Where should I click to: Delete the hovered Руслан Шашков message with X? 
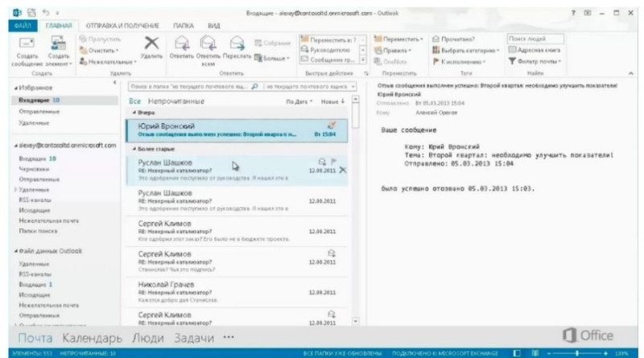[343, 170]
